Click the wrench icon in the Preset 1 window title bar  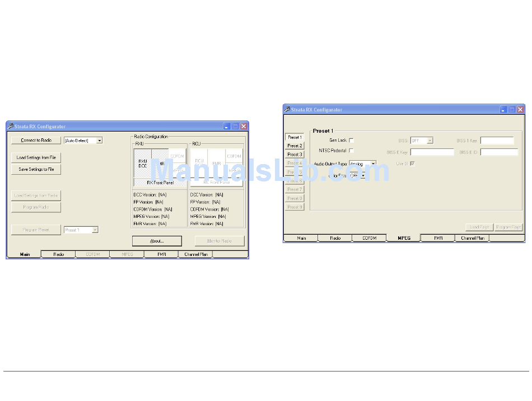coord(287,109)
